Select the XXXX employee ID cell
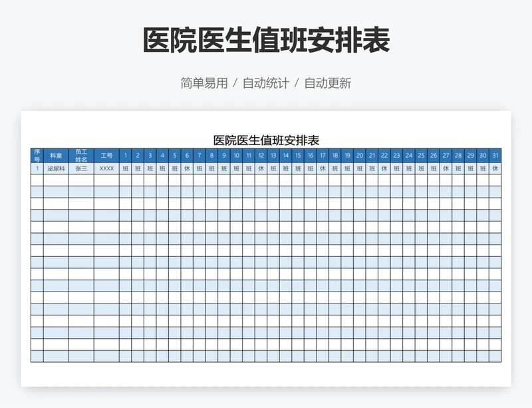 coord(106,168)
